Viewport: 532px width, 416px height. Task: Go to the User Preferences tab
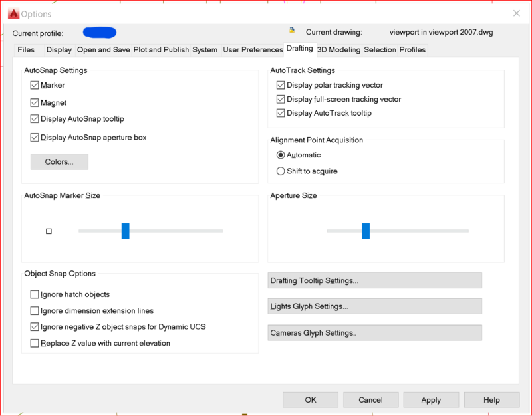[253, 50]
